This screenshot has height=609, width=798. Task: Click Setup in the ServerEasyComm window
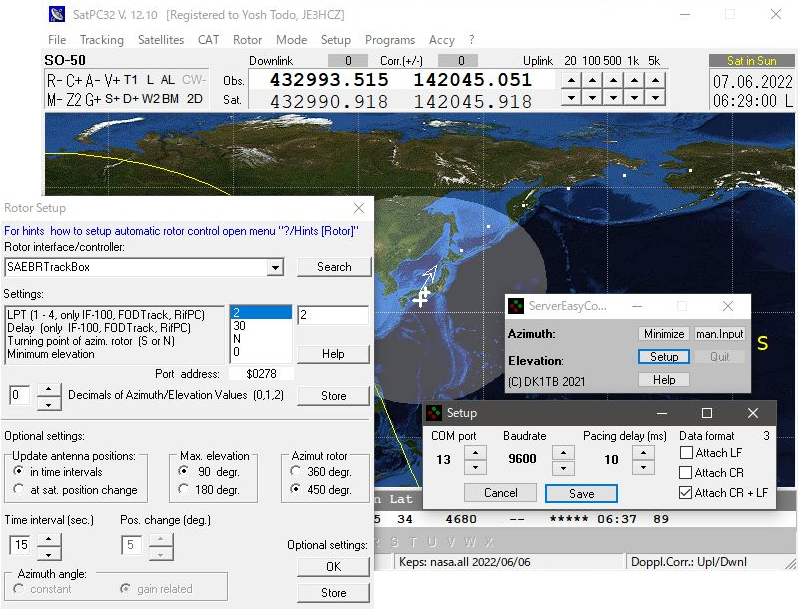(x=664, y=357)
